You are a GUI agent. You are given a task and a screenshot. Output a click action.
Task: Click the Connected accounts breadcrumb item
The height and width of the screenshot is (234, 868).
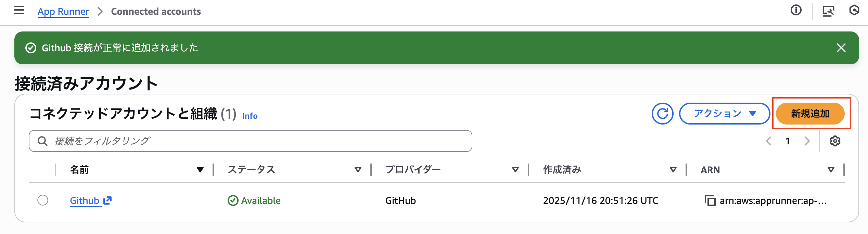(x=156, y=11)
